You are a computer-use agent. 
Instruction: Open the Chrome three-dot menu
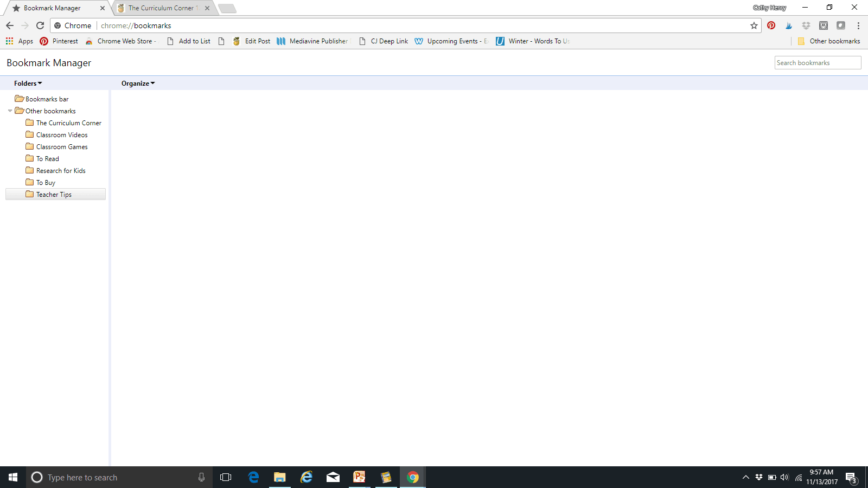coord(858,25)
